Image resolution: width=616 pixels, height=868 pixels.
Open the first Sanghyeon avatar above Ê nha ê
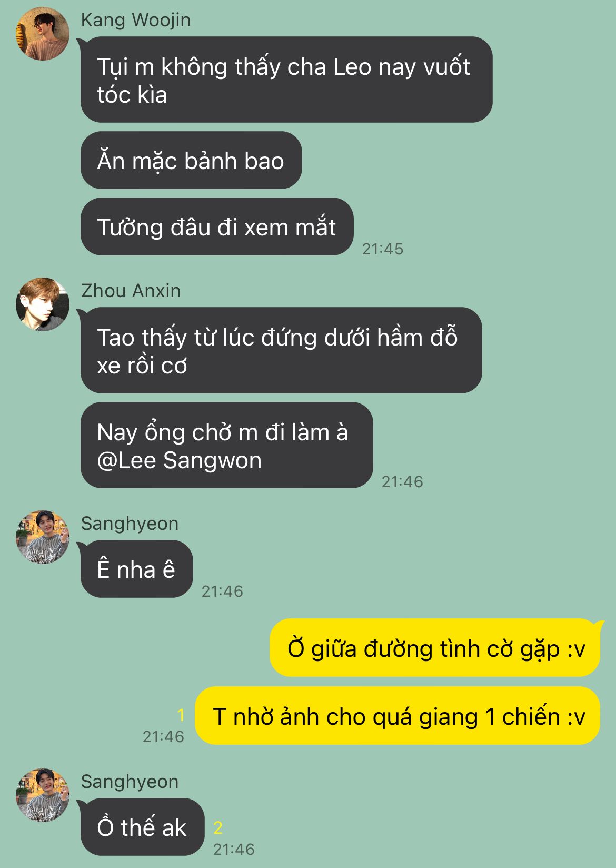(43, 537)
